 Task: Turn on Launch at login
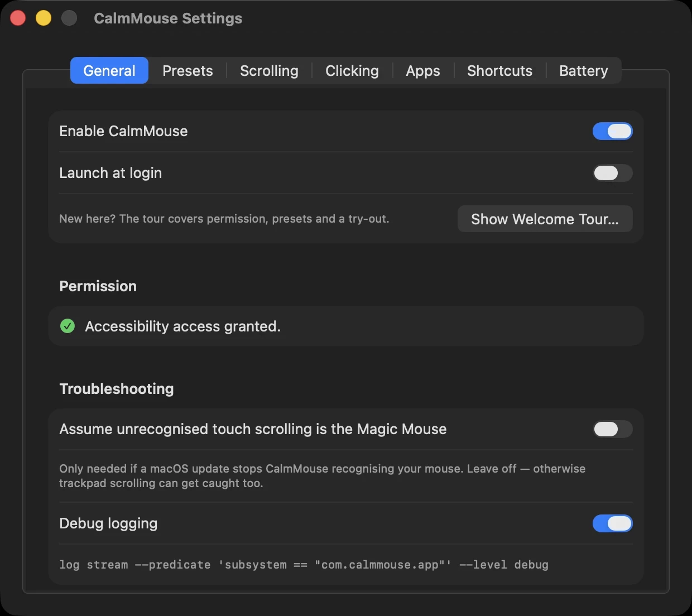coord(612,173)
